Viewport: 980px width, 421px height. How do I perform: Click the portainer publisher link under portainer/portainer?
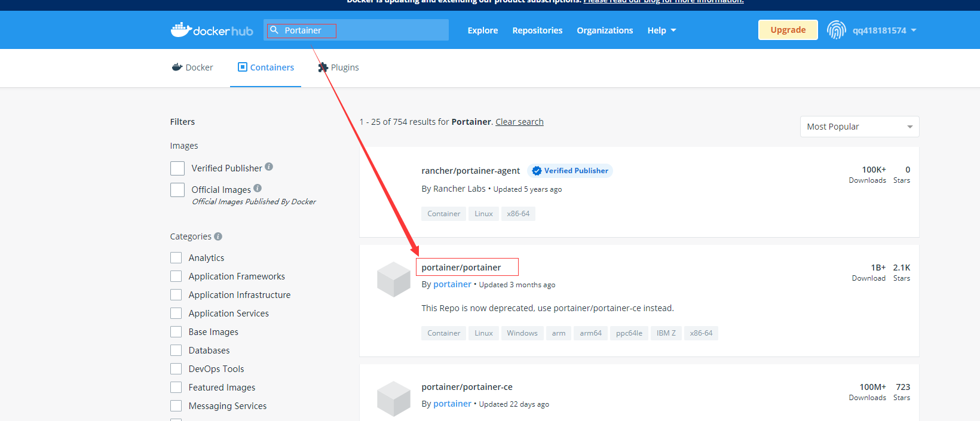tap(452, 284)
